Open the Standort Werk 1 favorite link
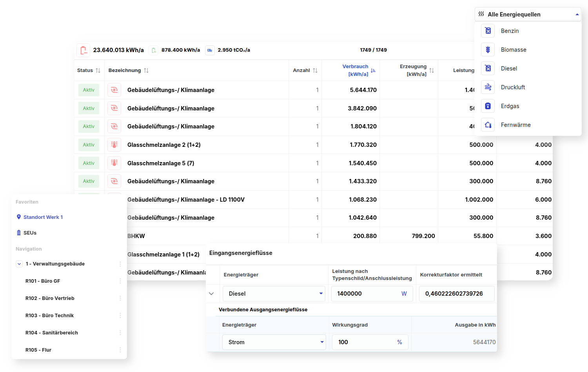This screenshot has height=372, width=588. [x=43, y=217]
